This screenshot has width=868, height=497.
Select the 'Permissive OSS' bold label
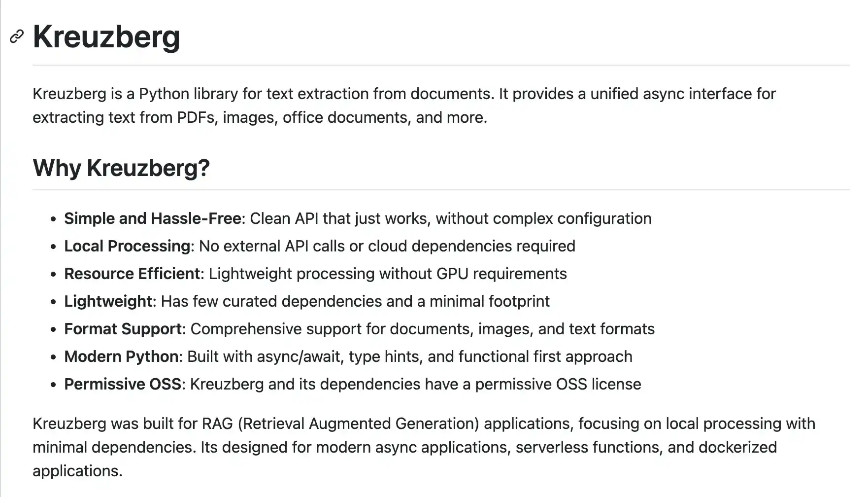click(123, 384)
